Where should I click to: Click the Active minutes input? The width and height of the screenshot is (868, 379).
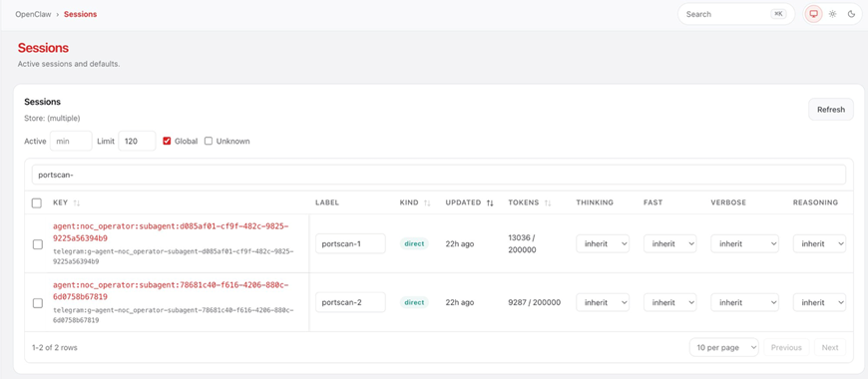(x=71, y=141)
